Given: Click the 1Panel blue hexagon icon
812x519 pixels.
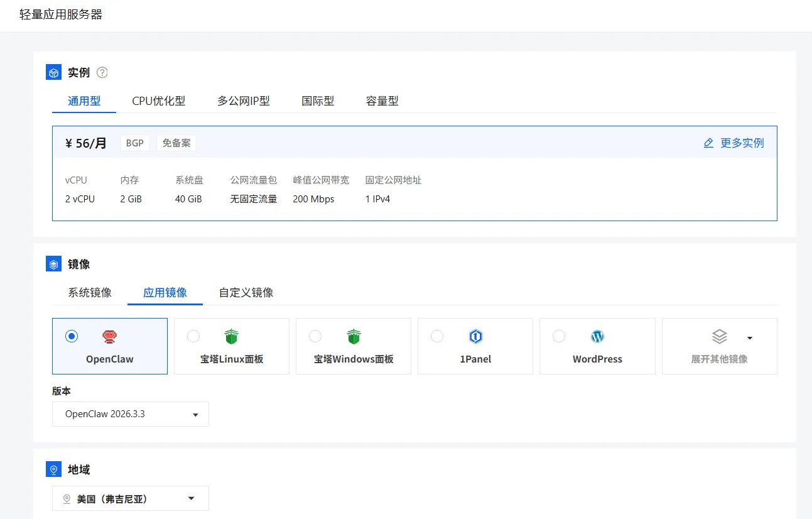Looking at the screenshot, I should [x=475, y=337].
